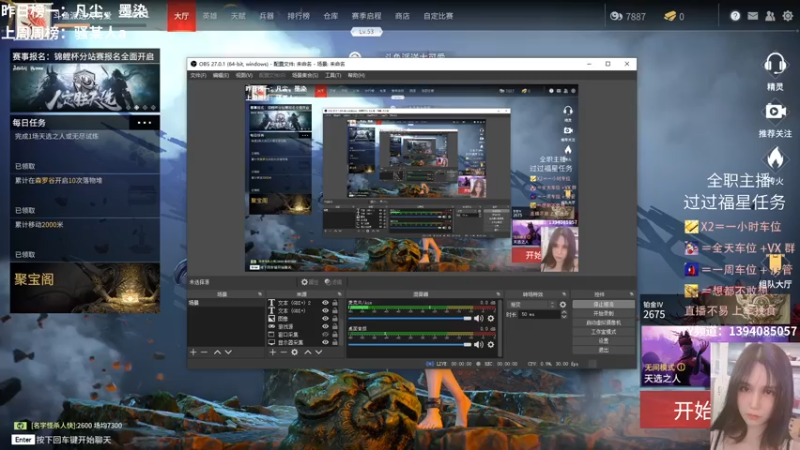
Task: Open the OBS 视图(V) menu
Action: pos(244,76)
